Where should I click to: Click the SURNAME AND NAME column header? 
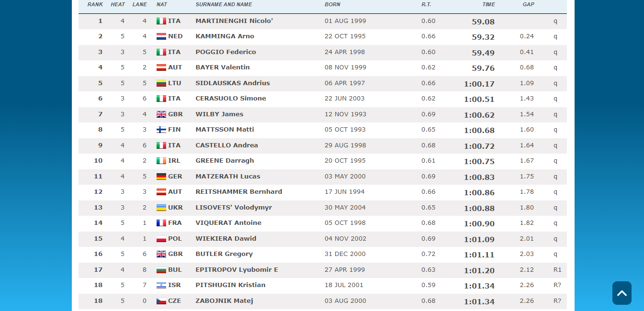(x=224, y=4)
